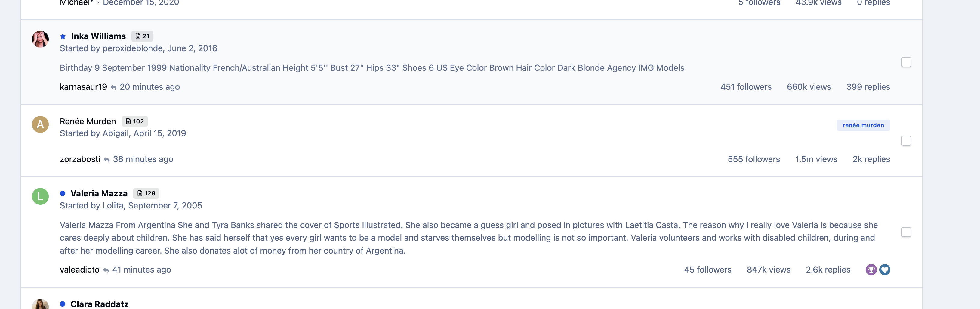
Task: Open Lolita's green L avatar
Action: point(40,197)
